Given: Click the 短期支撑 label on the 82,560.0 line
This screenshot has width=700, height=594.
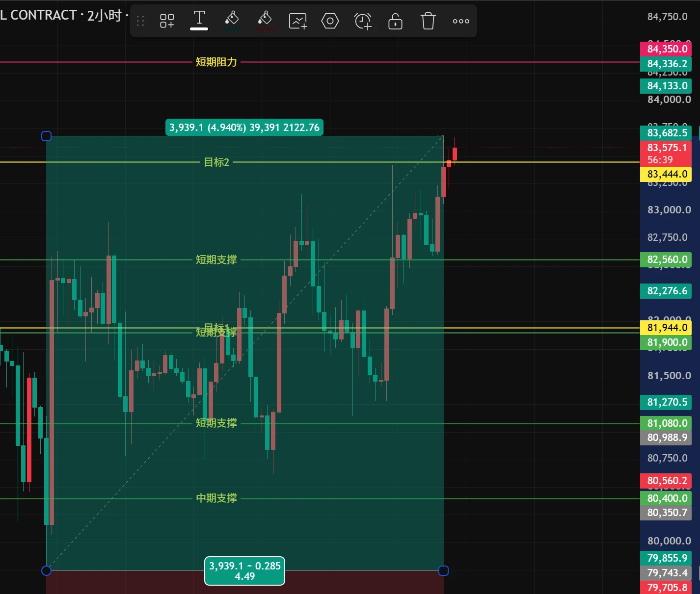Looking at the screenshot, I should pos(216,259).
